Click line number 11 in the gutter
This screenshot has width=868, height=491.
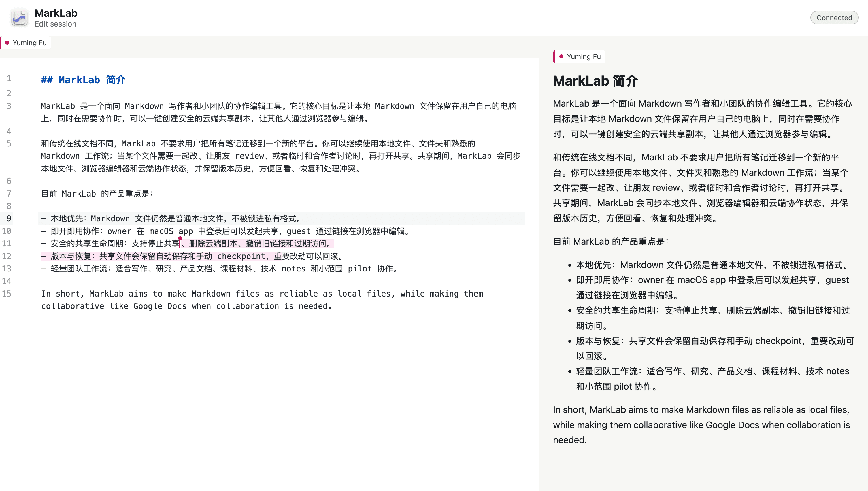pyautogui.click(x=7, y=243)
